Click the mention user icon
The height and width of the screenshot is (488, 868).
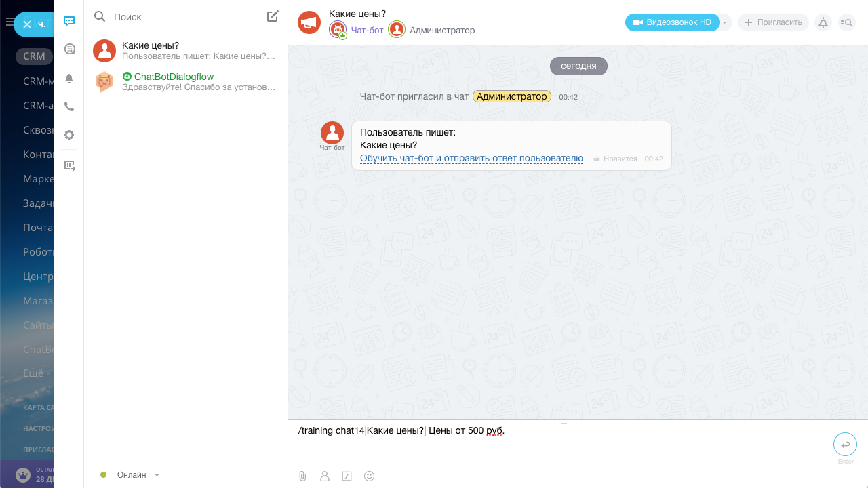tap(325, 476)
